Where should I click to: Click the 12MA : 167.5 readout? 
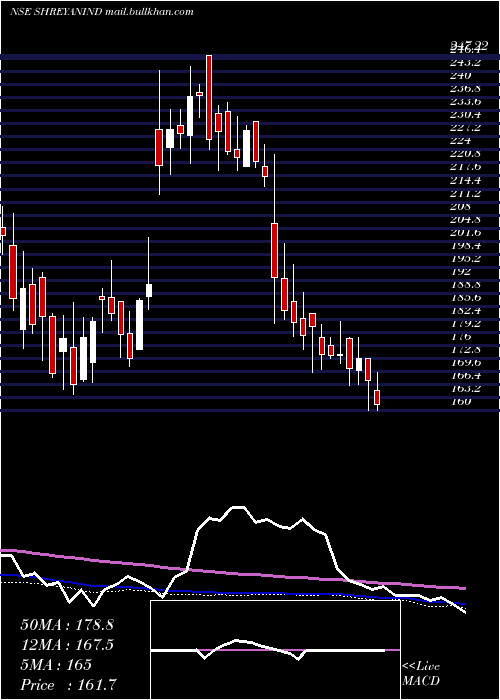67,645
